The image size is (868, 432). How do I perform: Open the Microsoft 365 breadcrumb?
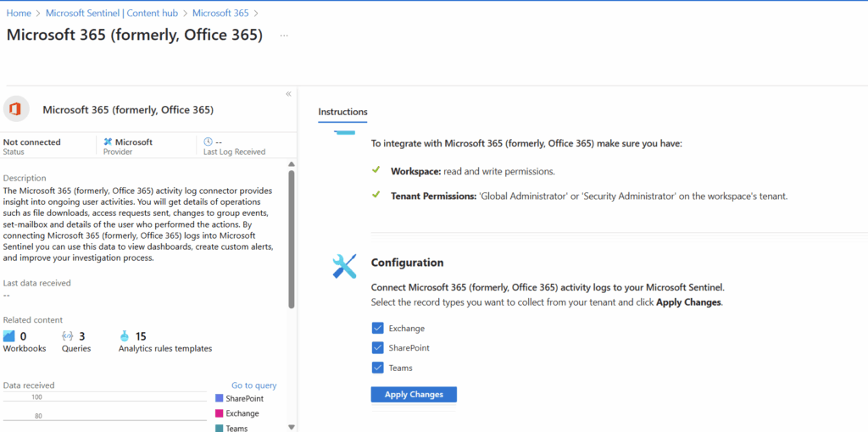(221, 13)
